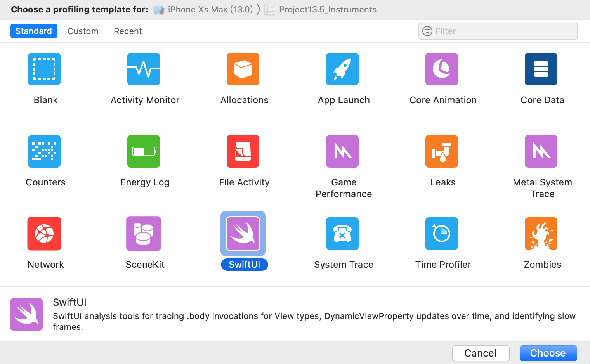The width and height of the screenshot is (590, 364).
Task: Click the highlighted 'SwiftUI' label
Action: 245,265
